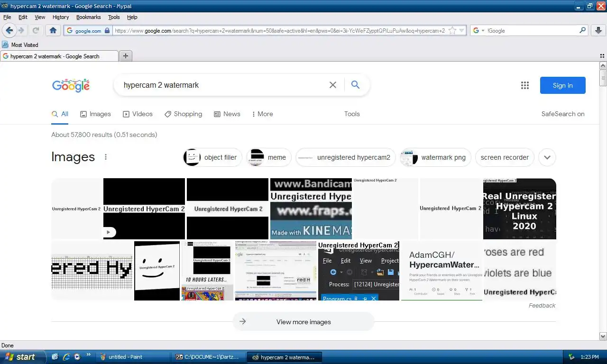Open the roses are red thumbnail
Image resolution: width=607 pixels, height=364 pixels.
click(520, 271)
